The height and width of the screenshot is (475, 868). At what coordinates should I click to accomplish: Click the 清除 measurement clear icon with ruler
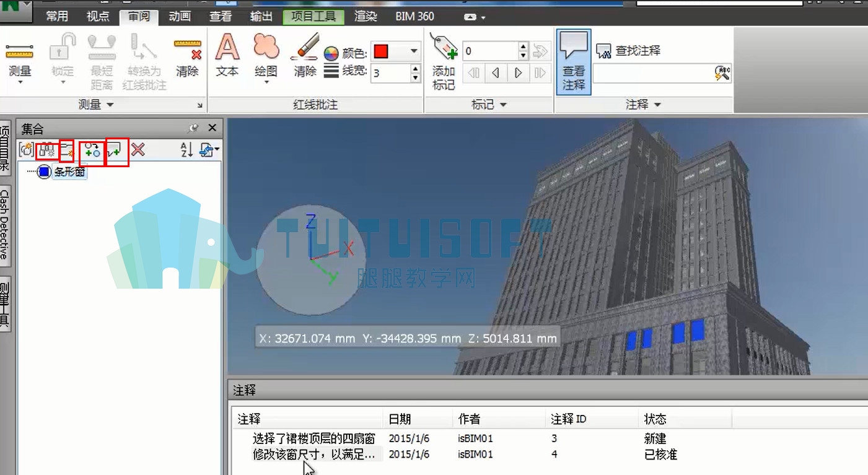[187, 58]
